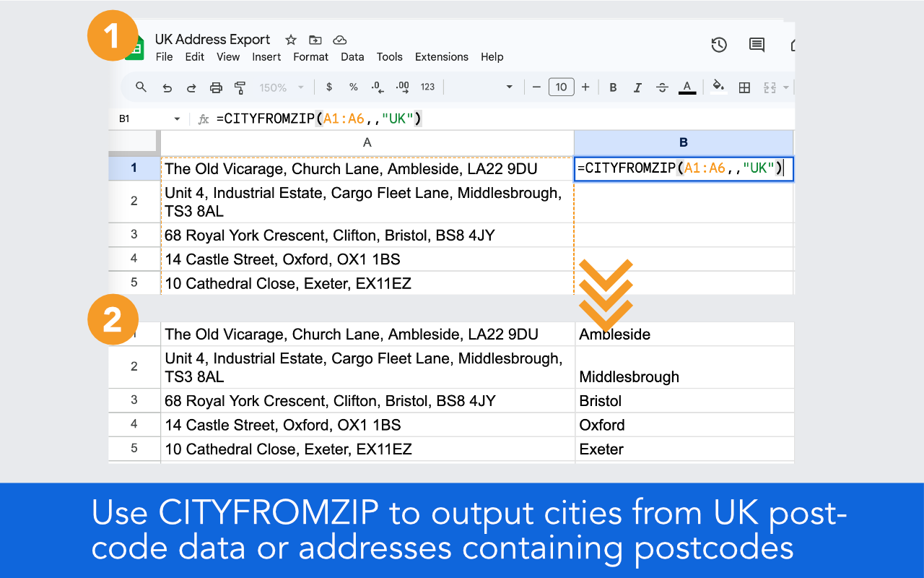Click the font size field showing 10
Viewport: 924px width, 578px height.
[x=561, y=87]
